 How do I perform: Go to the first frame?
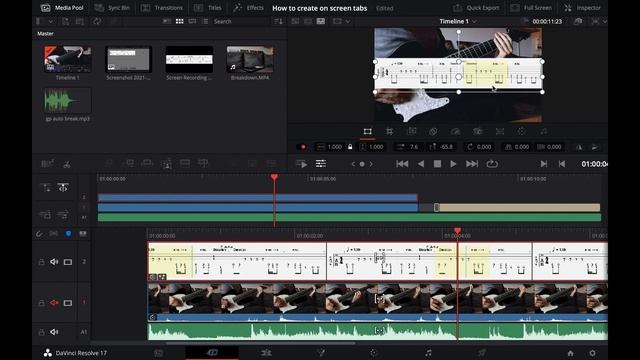tap(402, 164)
